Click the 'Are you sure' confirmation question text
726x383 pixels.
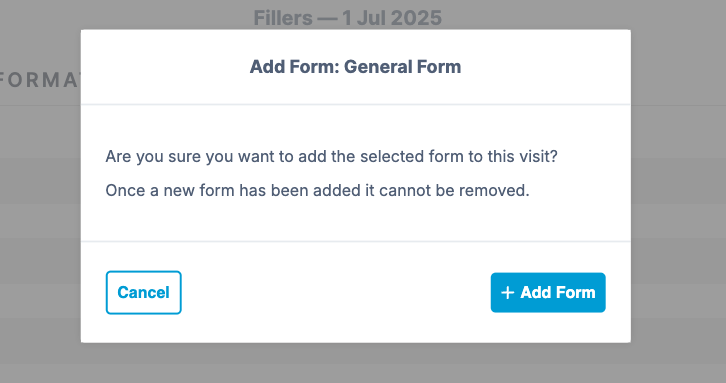332,157
